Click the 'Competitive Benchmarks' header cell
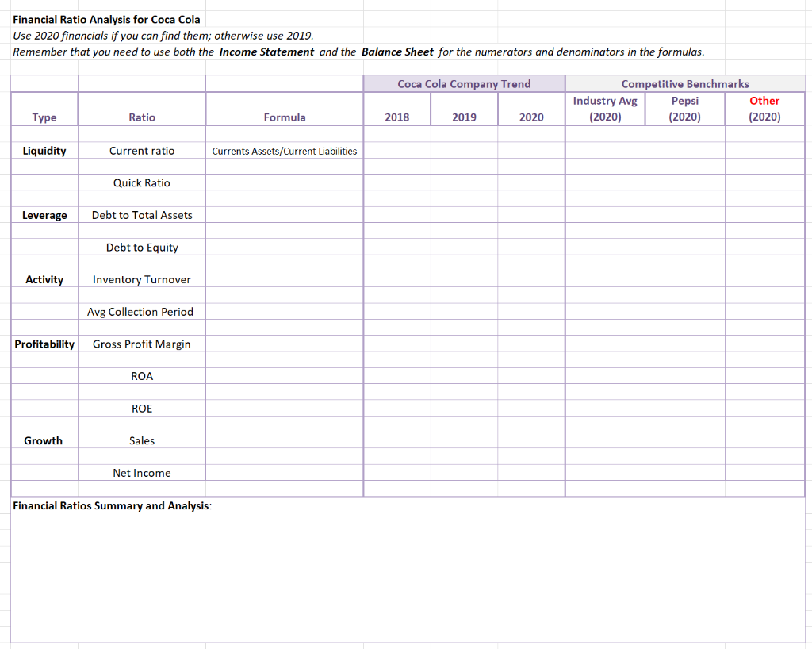812x649 pixels. [684, 84]
